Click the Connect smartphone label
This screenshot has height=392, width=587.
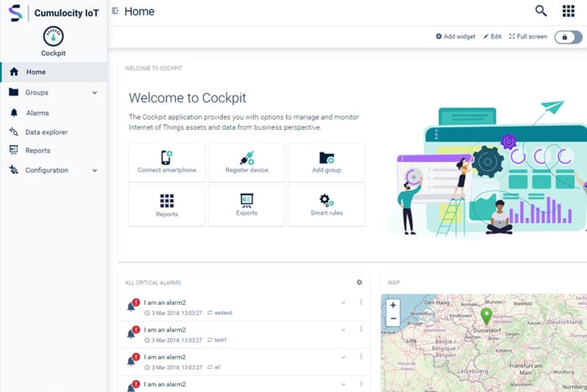[x=167, y=170]
